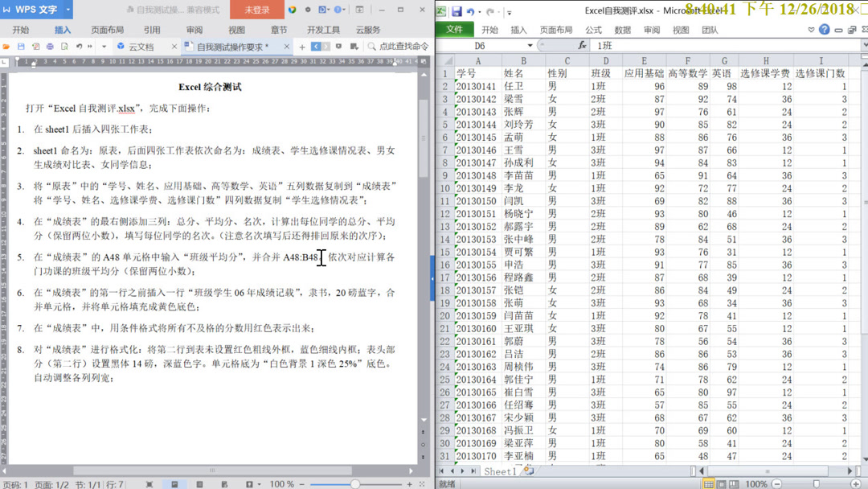Open Excel Help with the question mark icon
Screen dimensions: 868x489
tap(825, 29)
